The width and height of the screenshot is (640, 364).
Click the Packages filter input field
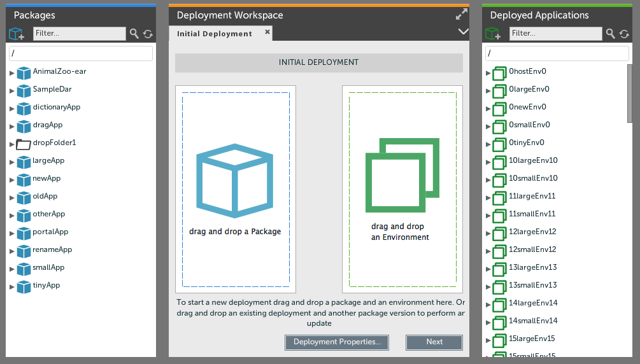[x=79, y=34]
